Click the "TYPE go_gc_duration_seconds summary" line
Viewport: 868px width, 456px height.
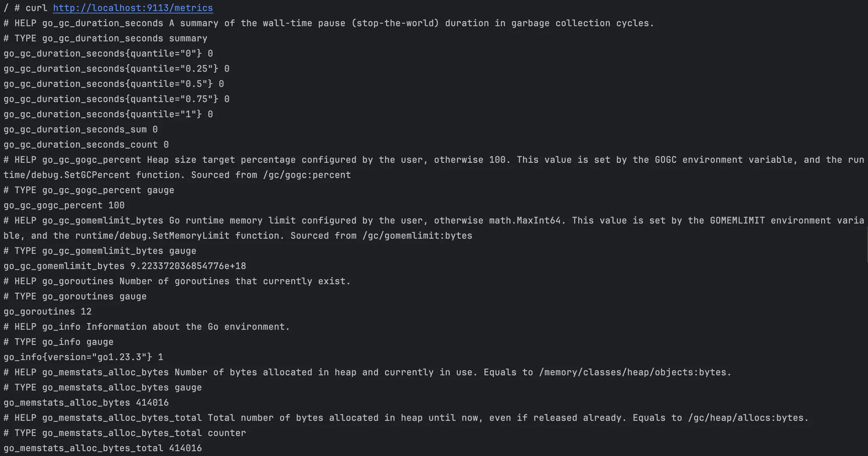point(106,39)
